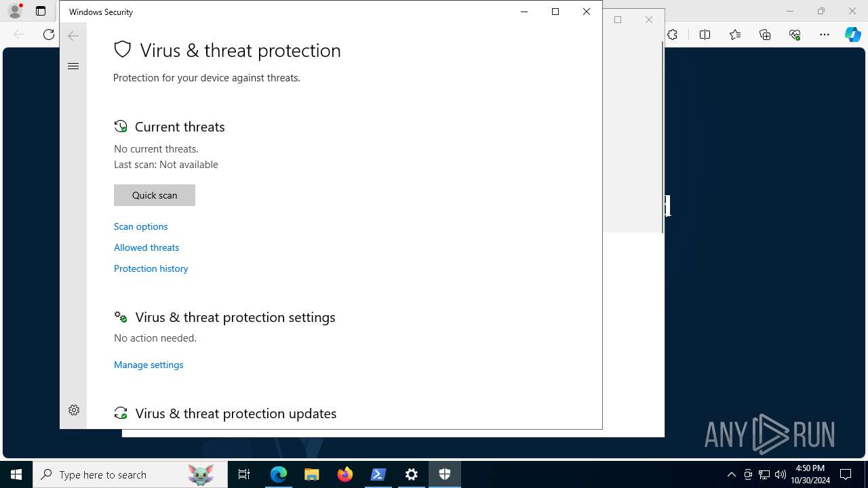Open Copilot sidebar in Edge
The height and width of the screenshot is (488, 868).
click(x=853, y=35)
